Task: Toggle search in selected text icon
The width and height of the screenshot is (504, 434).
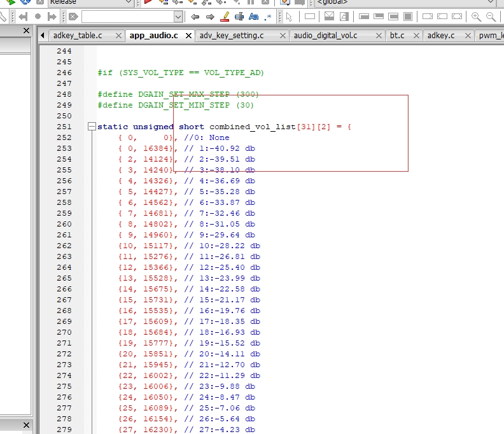Action: [x=239, y=17]
